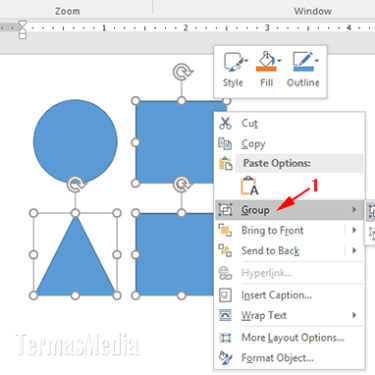375x375 pixels.
Task: Click the Insert Caption icon
Action: [x=225, y=295]
